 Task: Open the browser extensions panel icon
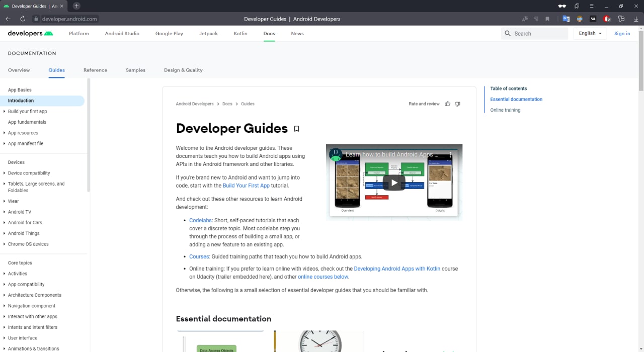coord(621,19)
